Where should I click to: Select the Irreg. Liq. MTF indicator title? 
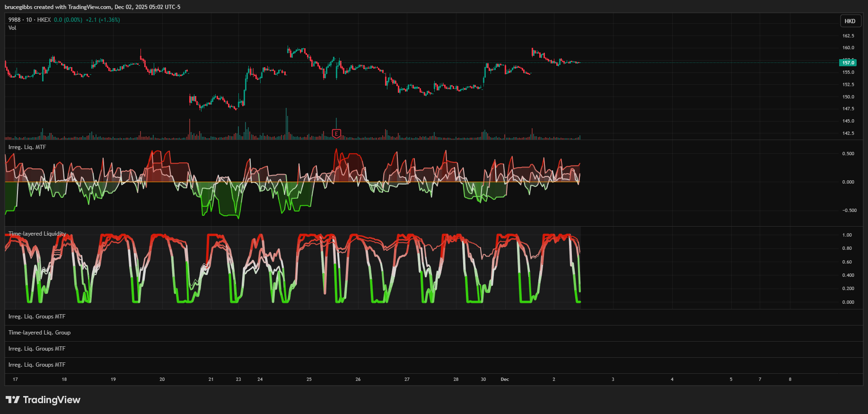27,147
